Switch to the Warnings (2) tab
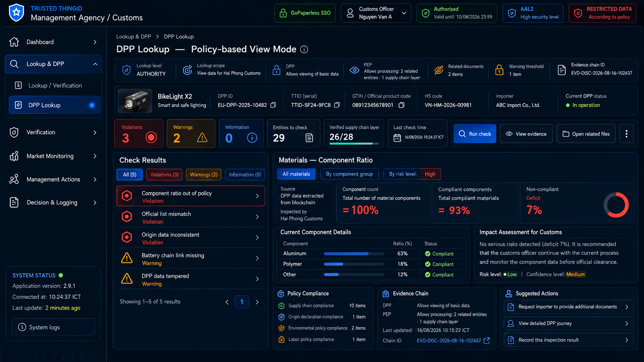The width and height of the screenshot is (644, 362). click(x=204, y=175)
